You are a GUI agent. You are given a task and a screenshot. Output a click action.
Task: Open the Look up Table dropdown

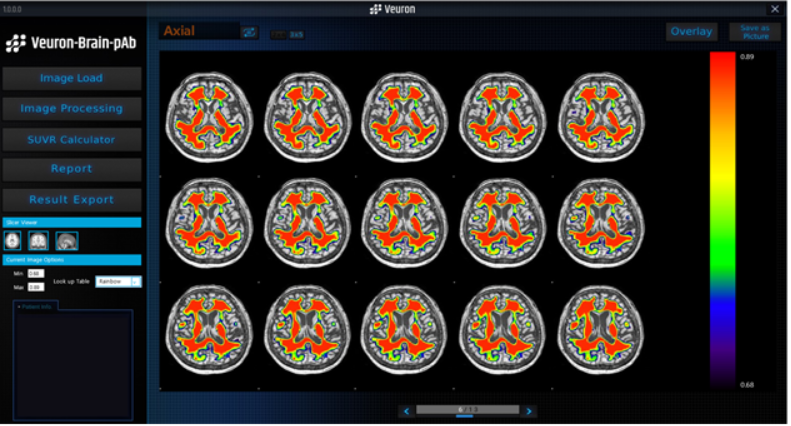click(136, 281)
